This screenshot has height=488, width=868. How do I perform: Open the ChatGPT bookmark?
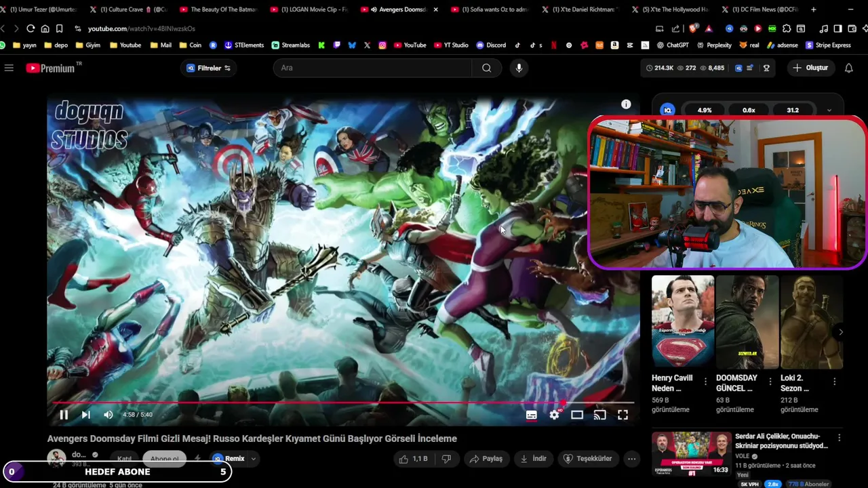coord(672,45)
